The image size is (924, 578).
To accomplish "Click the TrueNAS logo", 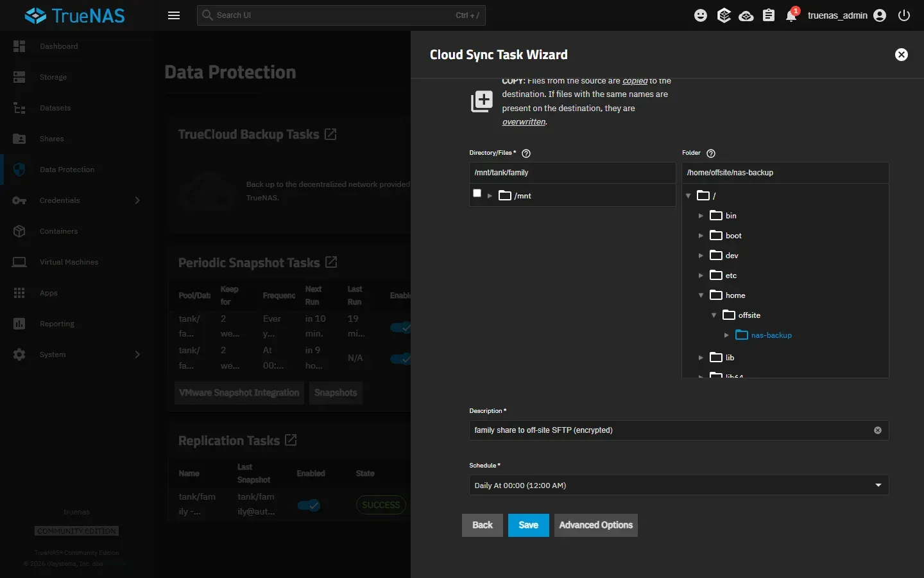I will [75, 15].
